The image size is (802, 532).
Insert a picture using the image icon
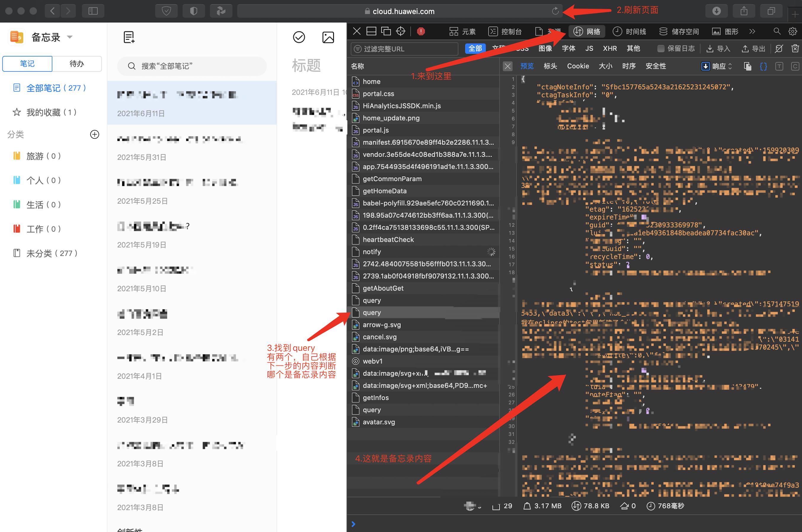328,37
